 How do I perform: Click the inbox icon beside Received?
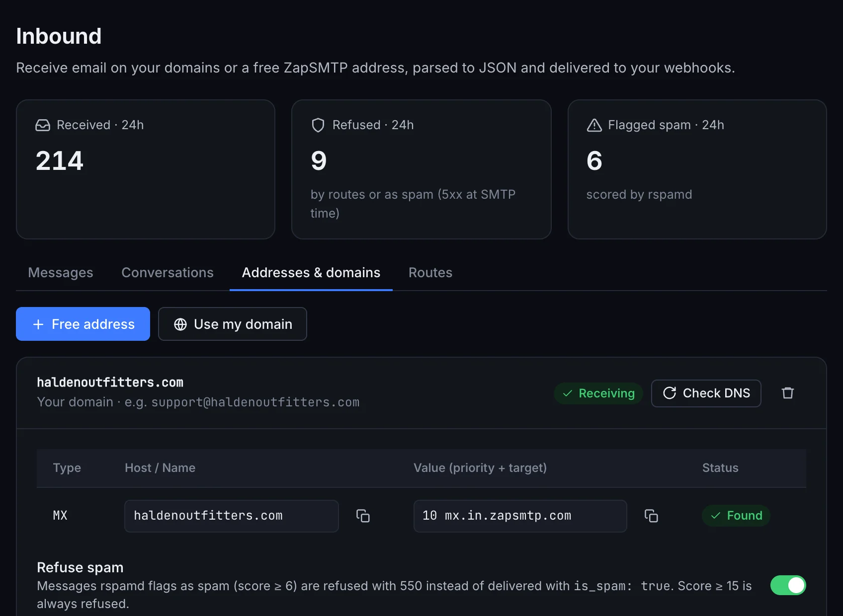(x=43, y=125)
